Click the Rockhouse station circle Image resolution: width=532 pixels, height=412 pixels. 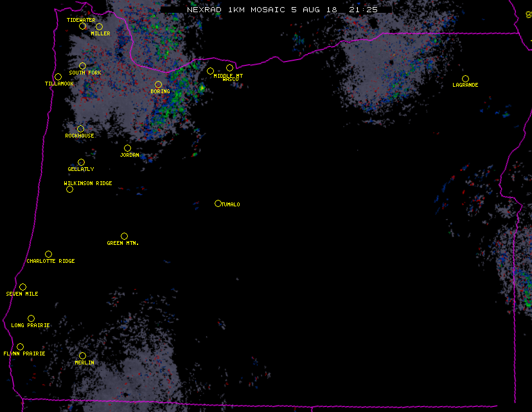(x=80, y=129)
